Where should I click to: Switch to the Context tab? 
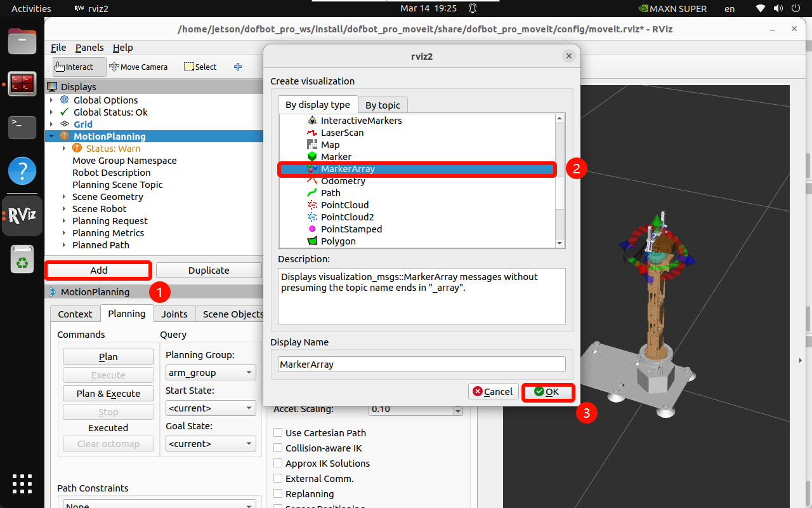[x=75, y=314]
